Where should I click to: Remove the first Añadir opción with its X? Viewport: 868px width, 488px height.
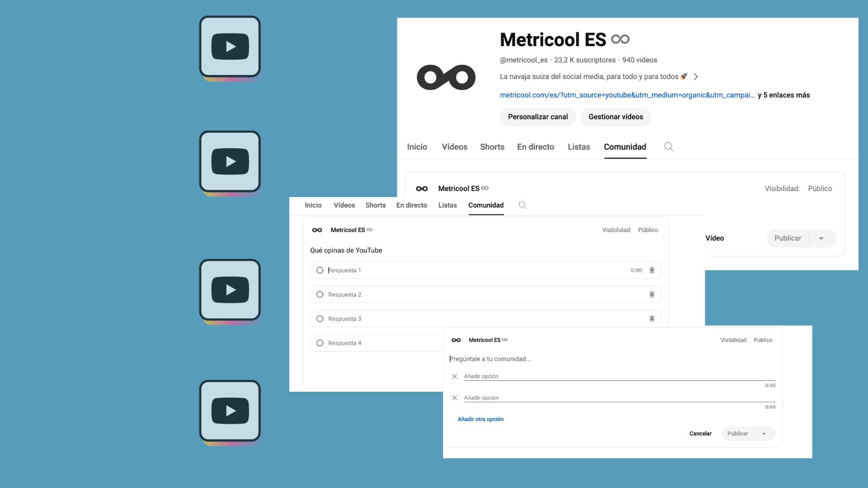tap(454, 376)
